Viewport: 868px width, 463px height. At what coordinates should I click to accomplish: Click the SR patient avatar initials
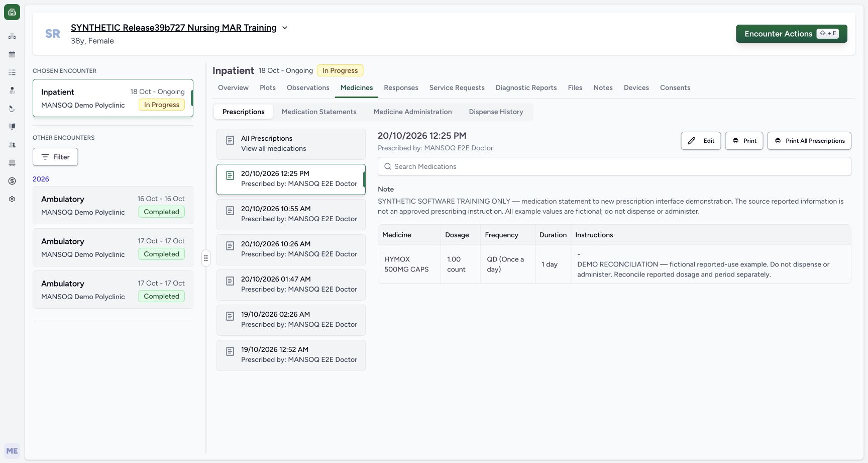[53, 34]
